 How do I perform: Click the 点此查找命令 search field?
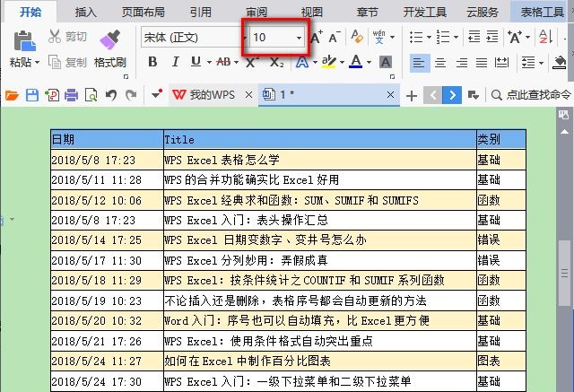coord(536,95)
